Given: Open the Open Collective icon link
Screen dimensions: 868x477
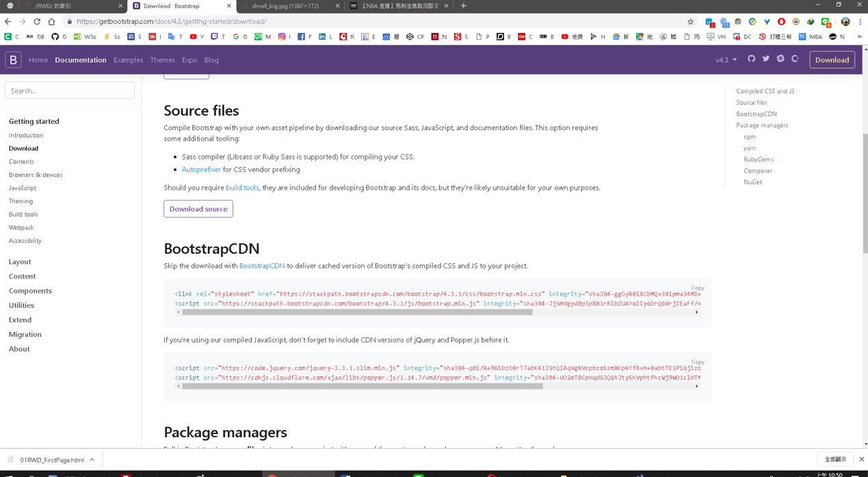Looking at the screenshot, I should click(x=795, y=59).
